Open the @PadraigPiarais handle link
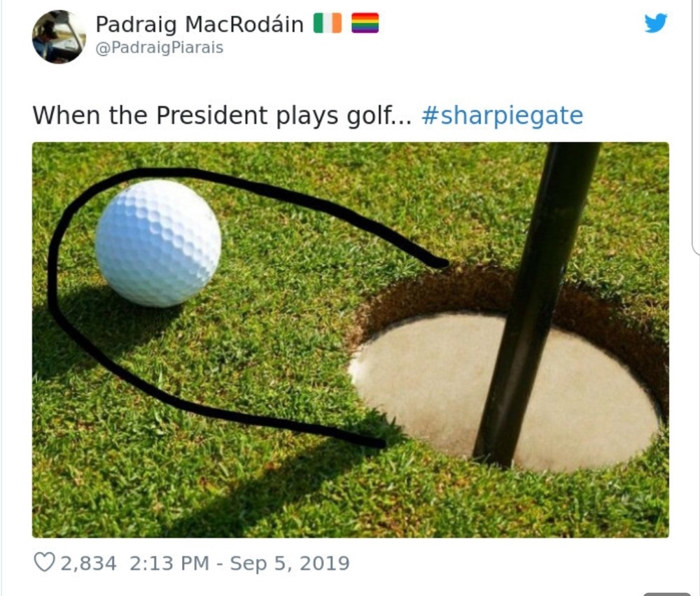Screen dimensions: 700x596 pos(160,48)
